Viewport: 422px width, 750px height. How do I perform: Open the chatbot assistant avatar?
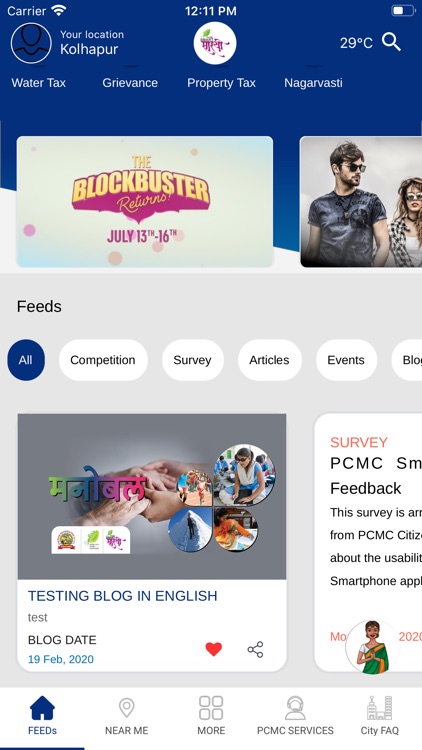[373, 647]
